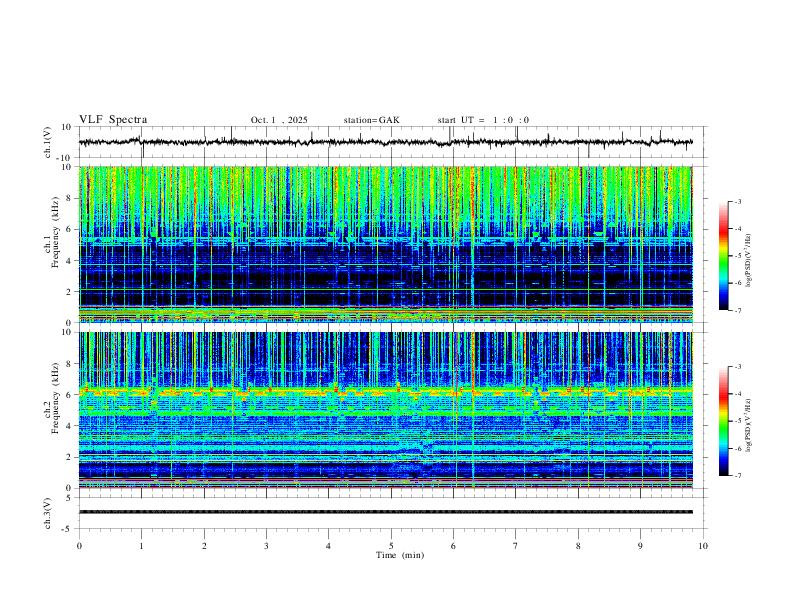This screenshot has height=612, width=792.
Task: Click the ch.1 colorbar log(PSD) label
Action: pyautogui.click(x=749, y=261)
